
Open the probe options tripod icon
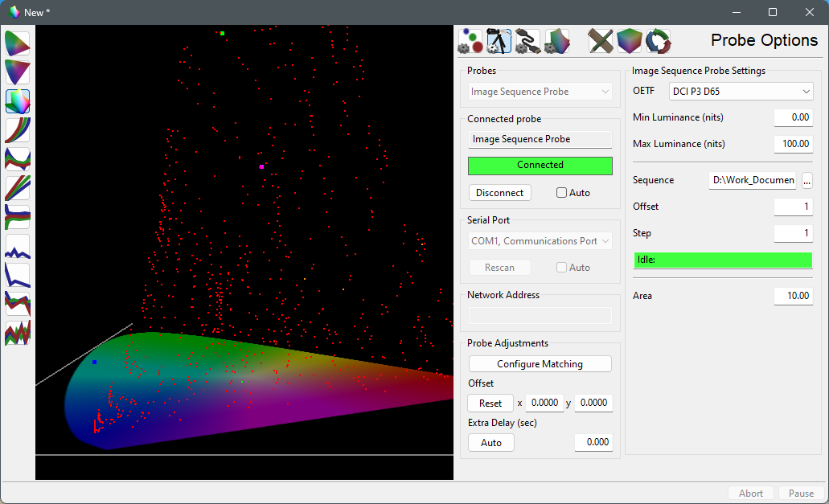click(x=499, y=40)
